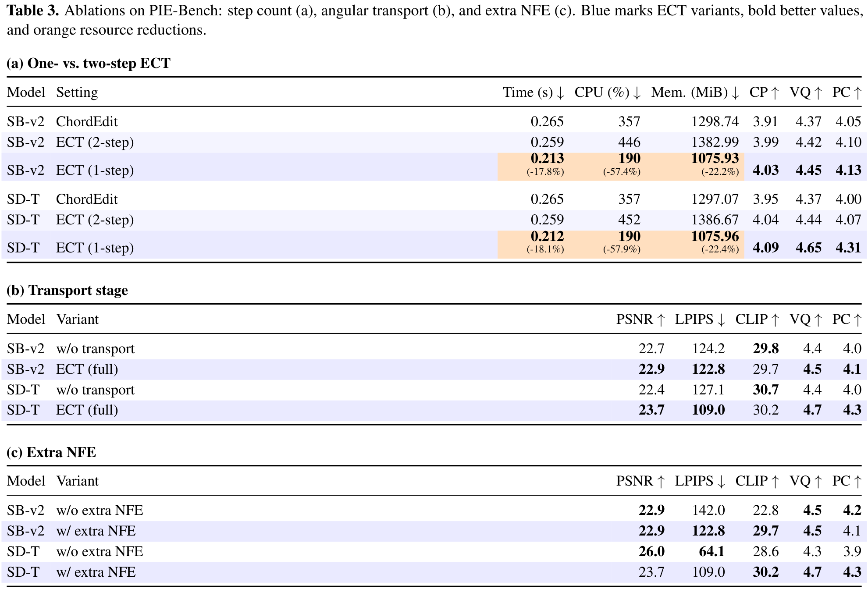The height and width of the screenshot is (596, 868).
Task: Click the value 1297.07 in the SD-T ChordEdit row
Action: click(x=715, y=199)
